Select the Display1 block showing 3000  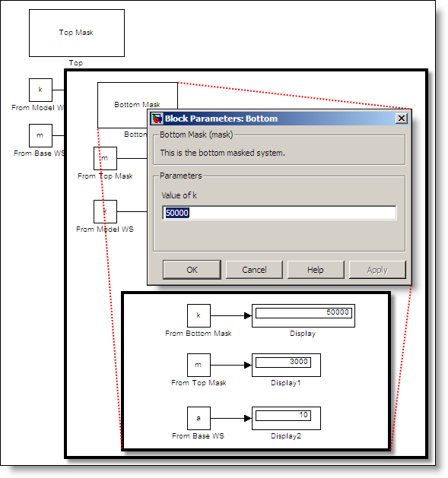[x=286, y=365]
